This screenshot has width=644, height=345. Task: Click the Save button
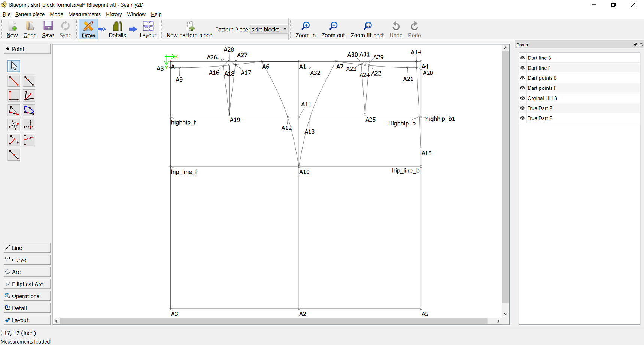coord(48,29)
